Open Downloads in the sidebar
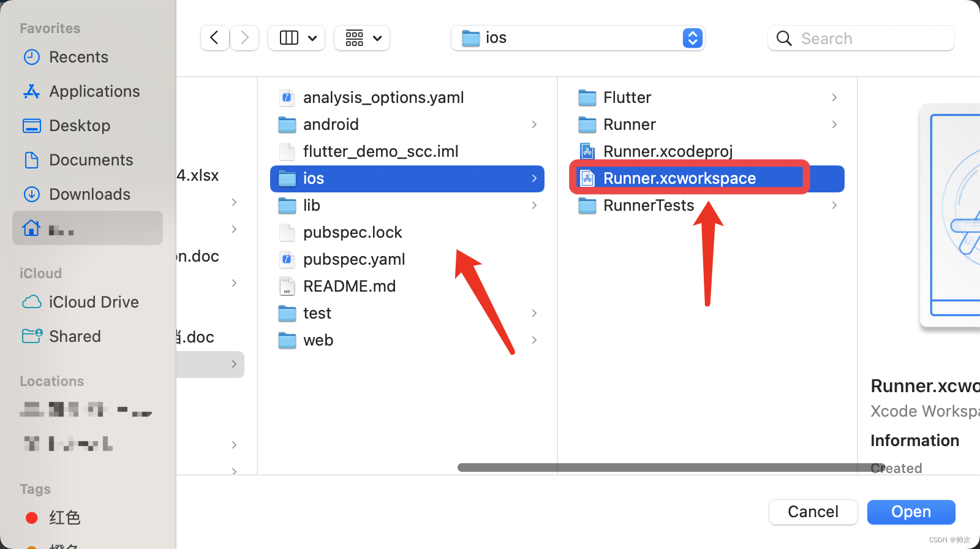Screen dimensions: 980x549 click(x=88, y=194)
